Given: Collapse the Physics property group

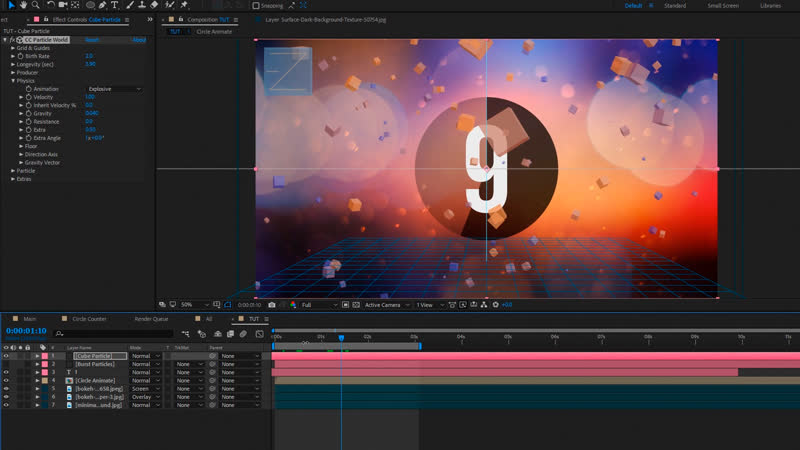Looking at the screenshot, I should (x=14, y=80).
